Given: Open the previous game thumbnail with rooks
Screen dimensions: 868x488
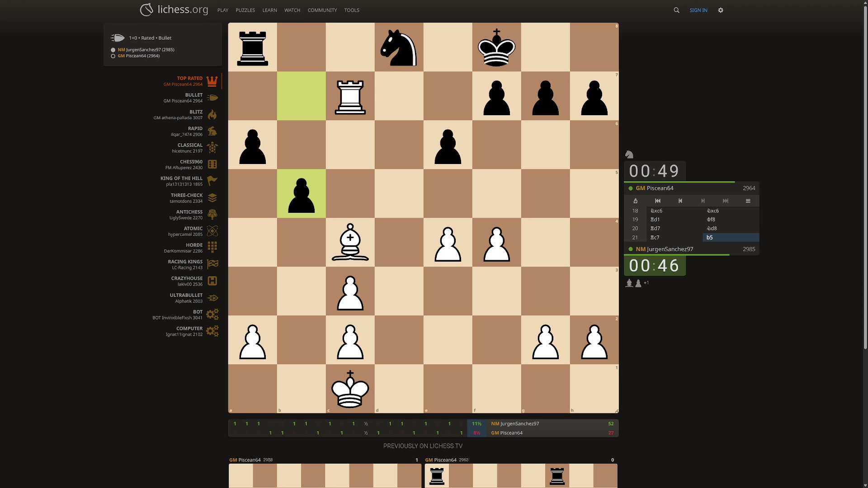Looking at the screenshot, I should pos(521,475).
